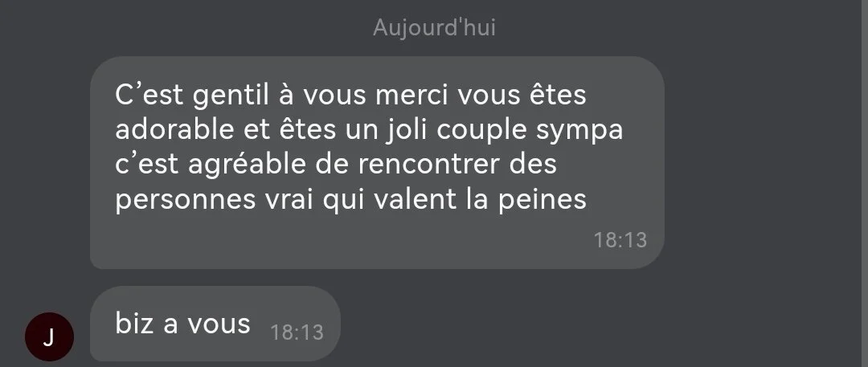Click the word "merci" in the message

pos(412,94)
